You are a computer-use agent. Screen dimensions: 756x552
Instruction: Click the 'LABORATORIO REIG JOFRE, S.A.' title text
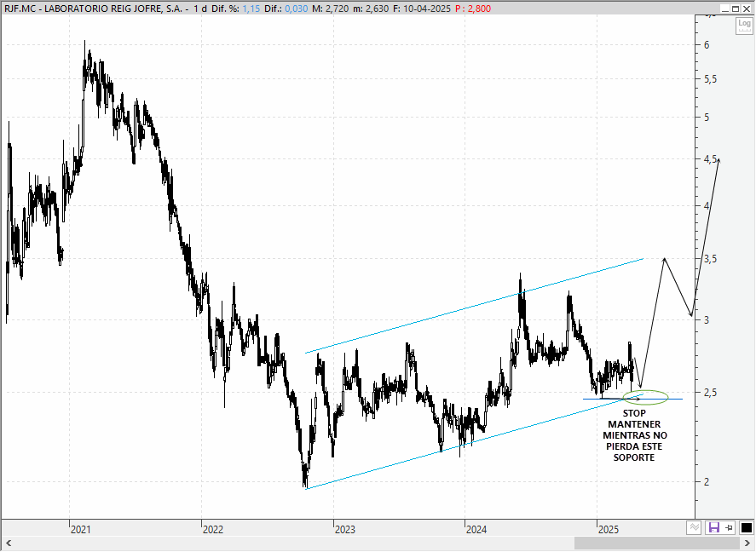[x=113, y=9]
